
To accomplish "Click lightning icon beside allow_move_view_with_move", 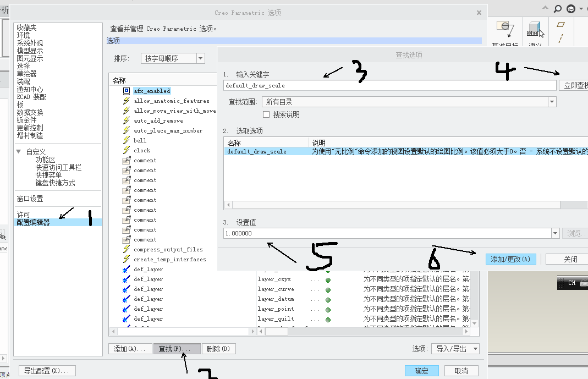I will click(x=127, y=111).
